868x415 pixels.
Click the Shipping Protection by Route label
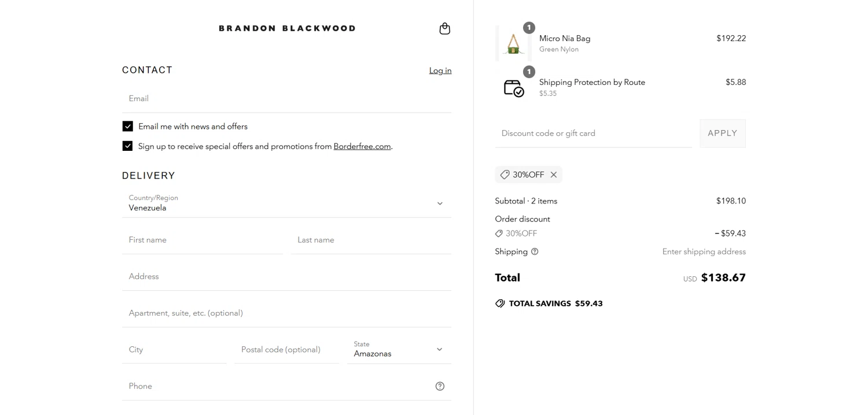[592, 83]
